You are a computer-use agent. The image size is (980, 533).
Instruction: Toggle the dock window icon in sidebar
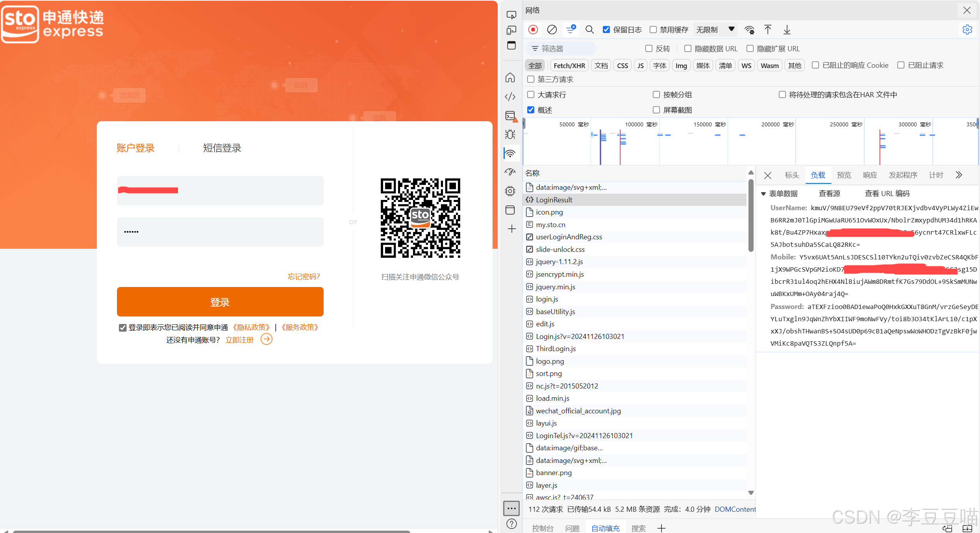point(511,45)
